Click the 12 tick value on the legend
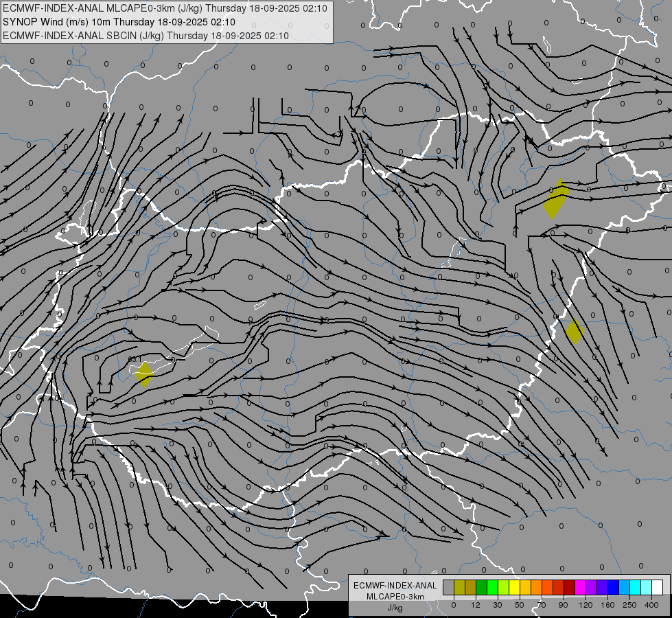This screenshot has height=618, width=672. (476, 605)
